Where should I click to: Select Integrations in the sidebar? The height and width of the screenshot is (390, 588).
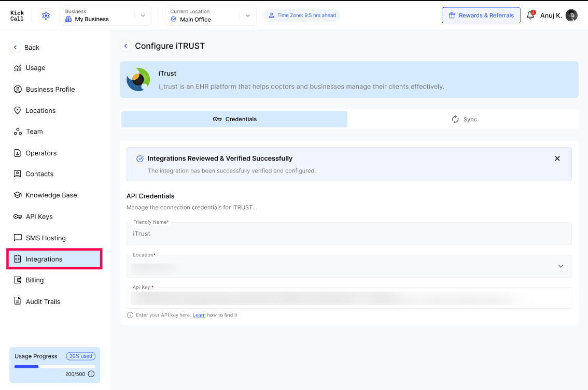click(x=54, y=259)
